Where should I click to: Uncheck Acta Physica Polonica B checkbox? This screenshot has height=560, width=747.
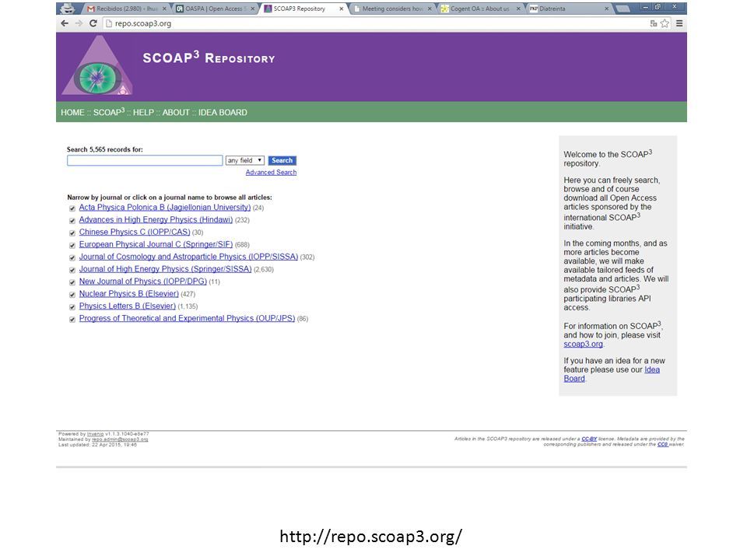[x=72, y=208]
